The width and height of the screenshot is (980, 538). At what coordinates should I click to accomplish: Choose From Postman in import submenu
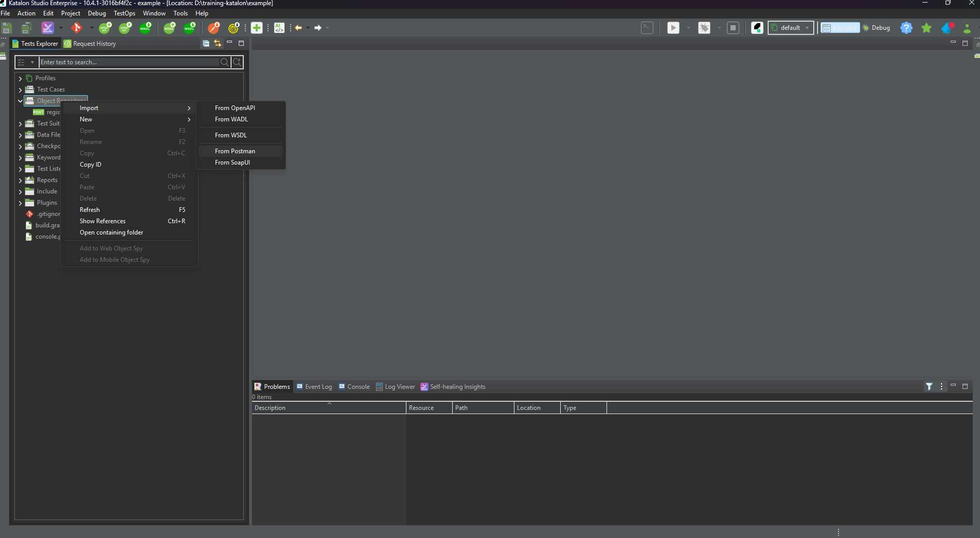point(235,151)
